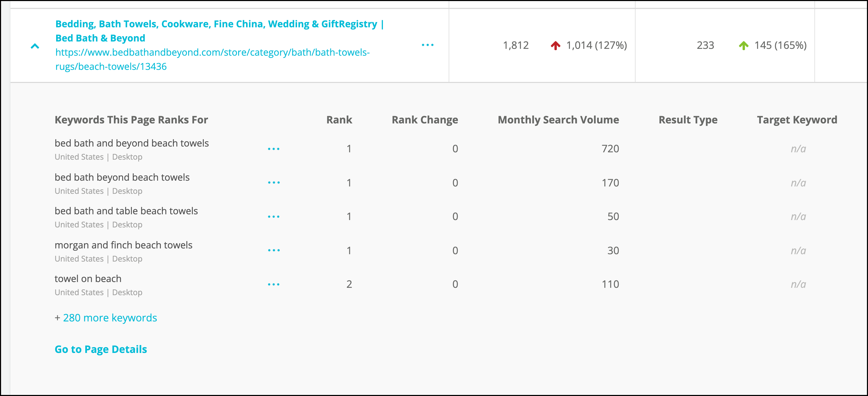The height and width of the screenshot is (396, 868).
Task: Open options for 'bed bath and beyond beach towels'
Action: pos(274,149)
